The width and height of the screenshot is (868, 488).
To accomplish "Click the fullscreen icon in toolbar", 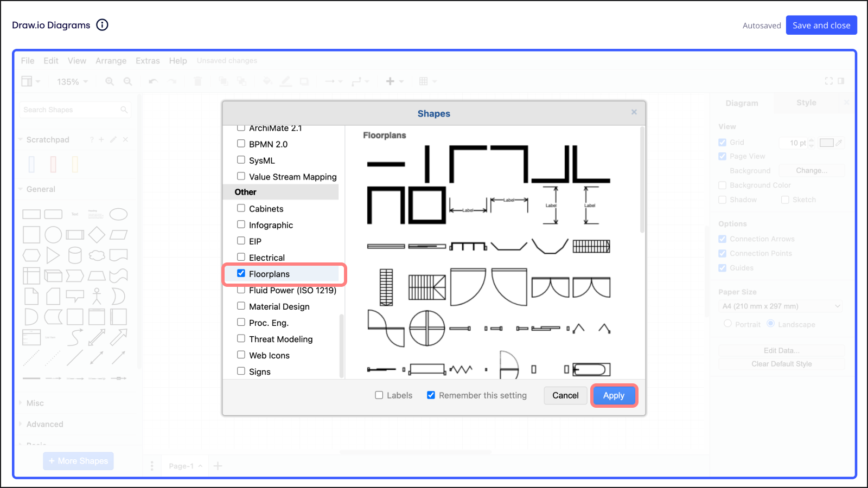I will coord(828,81).
